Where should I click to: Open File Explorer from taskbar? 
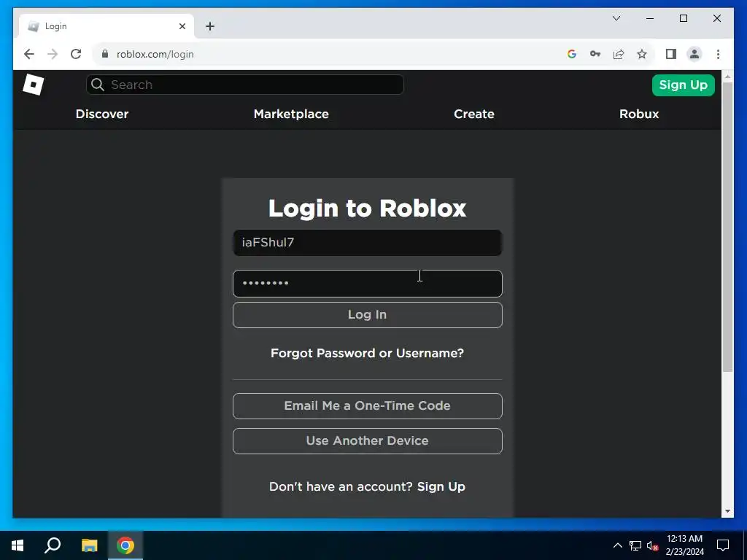coord(89,545)
